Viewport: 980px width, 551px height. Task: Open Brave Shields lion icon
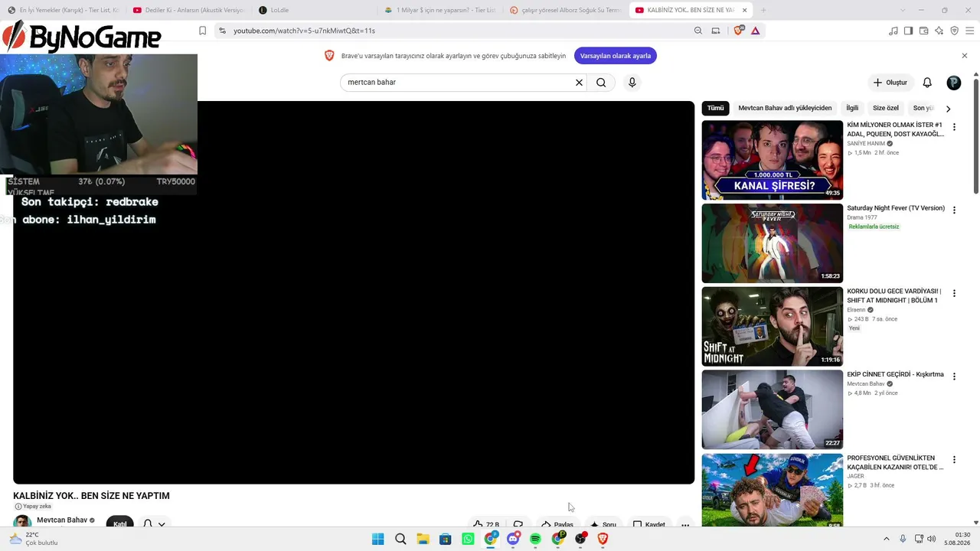(738, 31)
